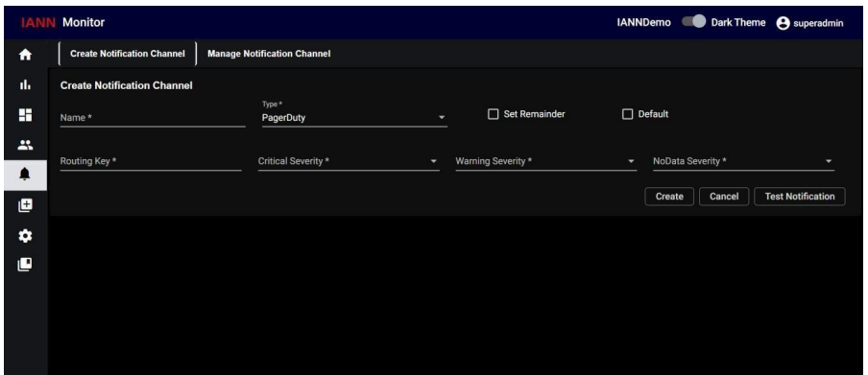Select the Create Notification Channel tab
868x375 pixels.
pyautogui.click(x=128, y=54)
